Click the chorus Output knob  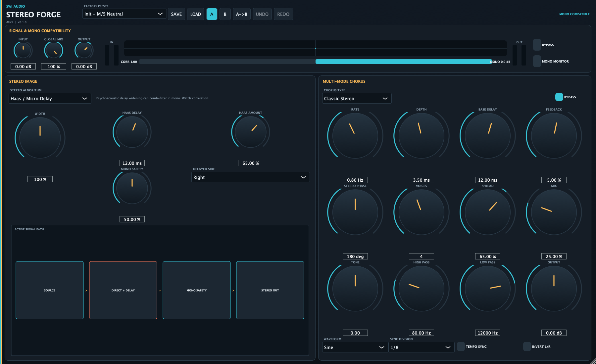(554, 289)
